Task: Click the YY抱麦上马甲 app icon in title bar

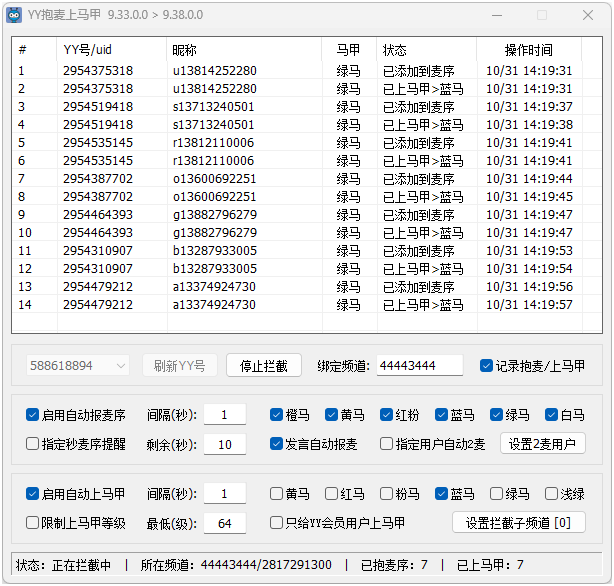Action: (x=14, y=15)
